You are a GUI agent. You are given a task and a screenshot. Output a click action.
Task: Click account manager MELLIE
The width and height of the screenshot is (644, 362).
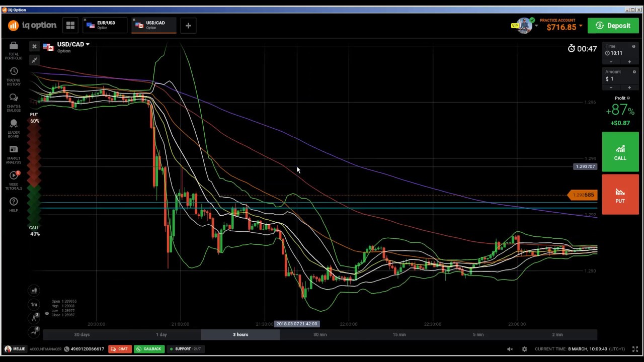[15, 349]
